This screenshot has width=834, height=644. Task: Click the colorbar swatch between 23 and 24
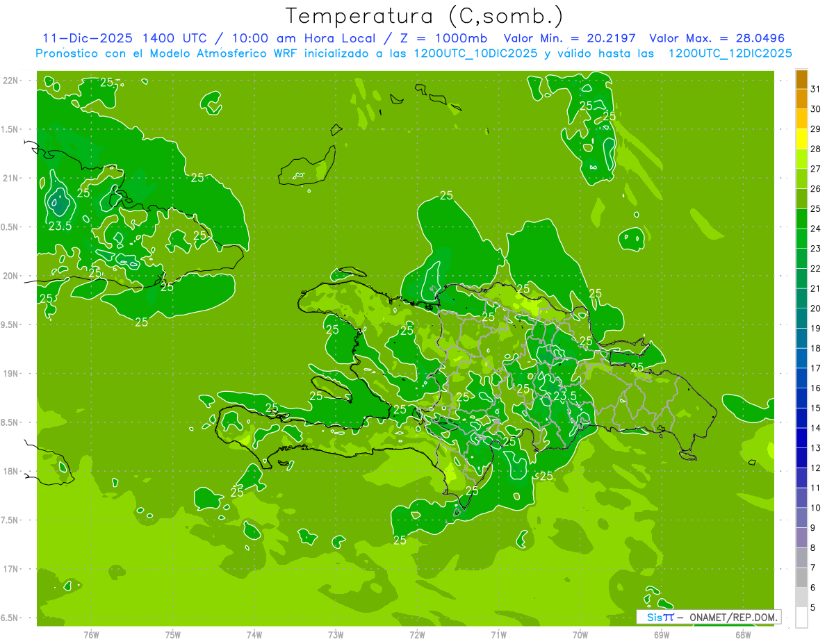pos(801,238)
